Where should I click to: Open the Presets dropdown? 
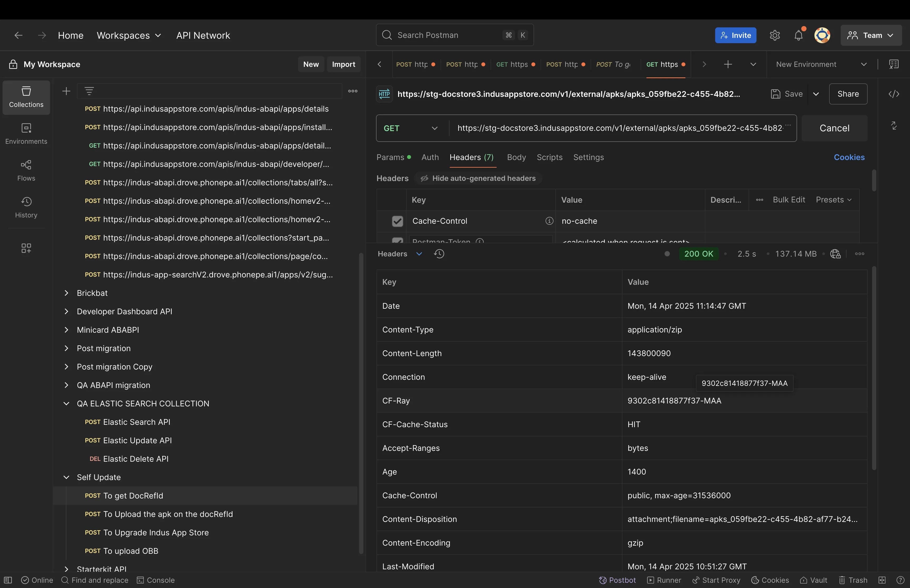point(834,200)
